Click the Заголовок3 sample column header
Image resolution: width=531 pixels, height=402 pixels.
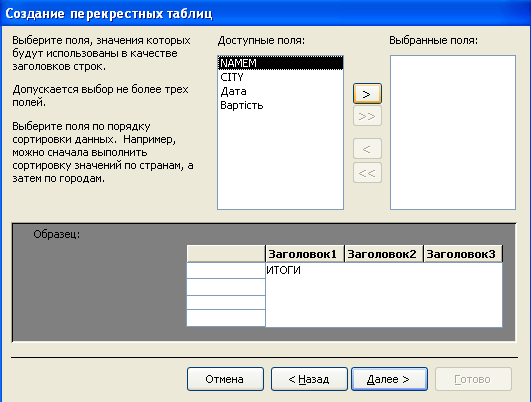(x=463, y=254)
